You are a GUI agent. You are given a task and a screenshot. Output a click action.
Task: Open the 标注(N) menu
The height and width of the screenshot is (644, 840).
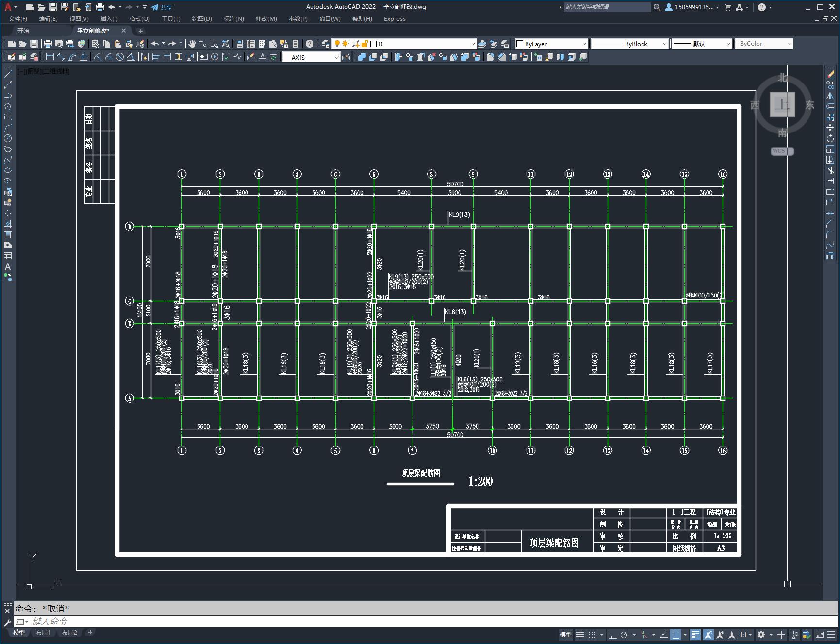[233, 19]
